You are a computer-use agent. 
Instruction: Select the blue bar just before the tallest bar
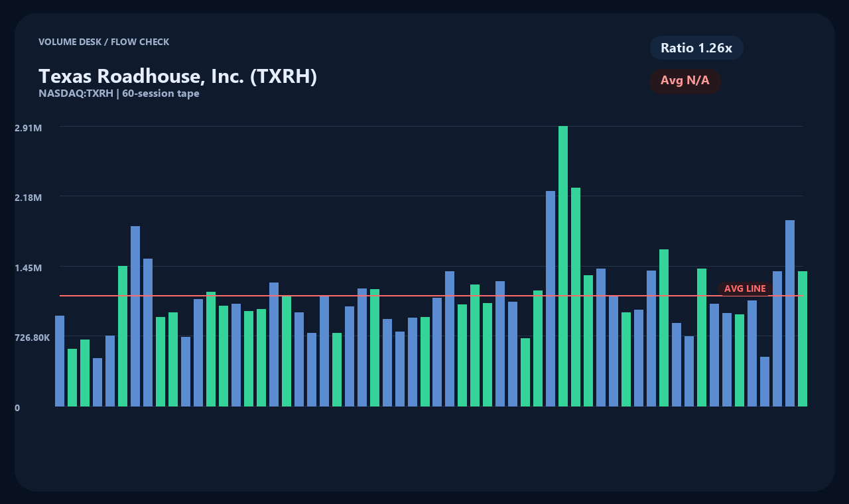tap(551, 298)
